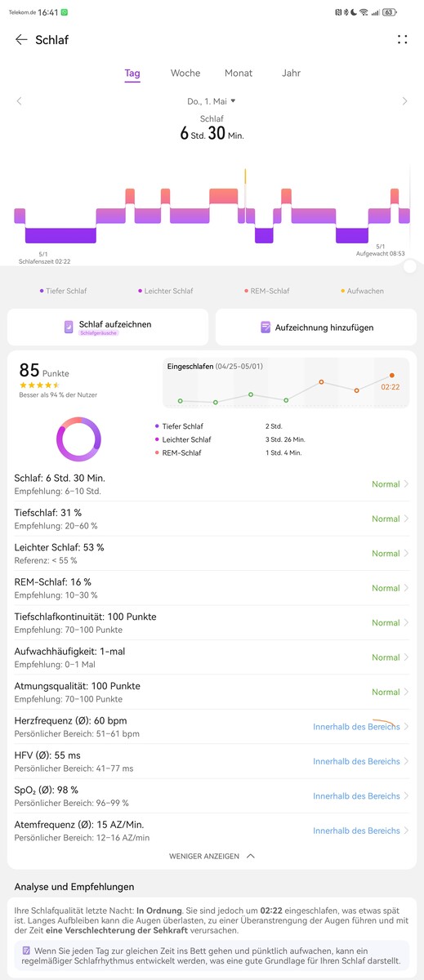The width and height of the screenshot is (424, 980).
Task: Switch to the Woche tab
Action: (x=185, y=73)
